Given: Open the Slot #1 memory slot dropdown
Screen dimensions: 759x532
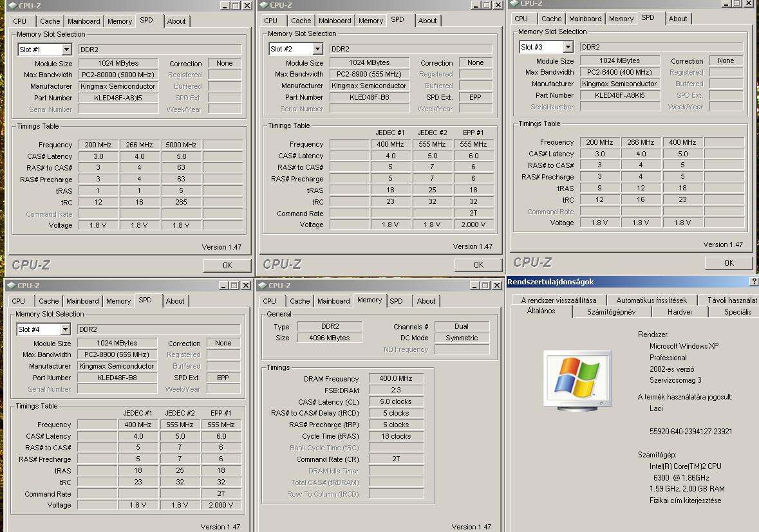Looking at the screenshot, I should [x=67, y=50].
